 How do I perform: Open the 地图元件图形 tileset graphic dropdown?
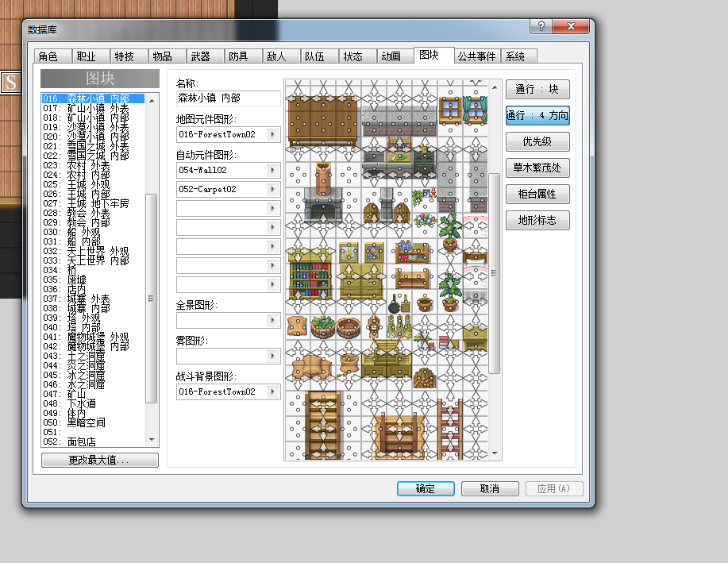point(273,135)
